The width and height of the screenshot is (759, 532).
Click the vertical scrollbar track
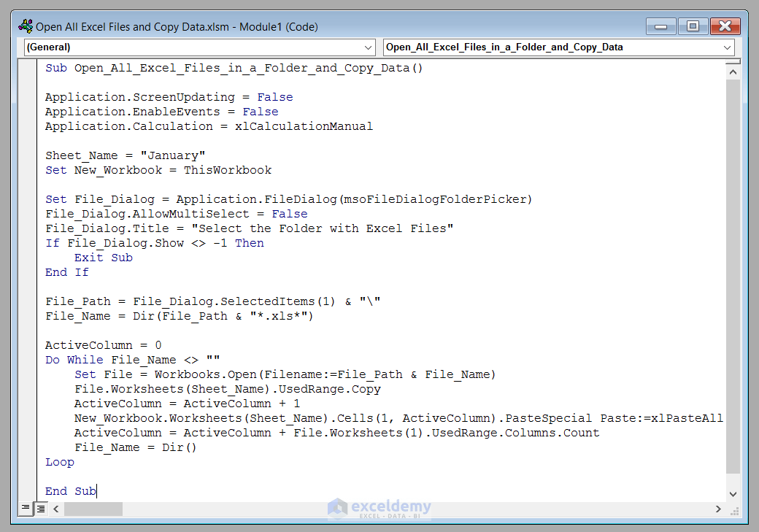(x=733, y=292)
